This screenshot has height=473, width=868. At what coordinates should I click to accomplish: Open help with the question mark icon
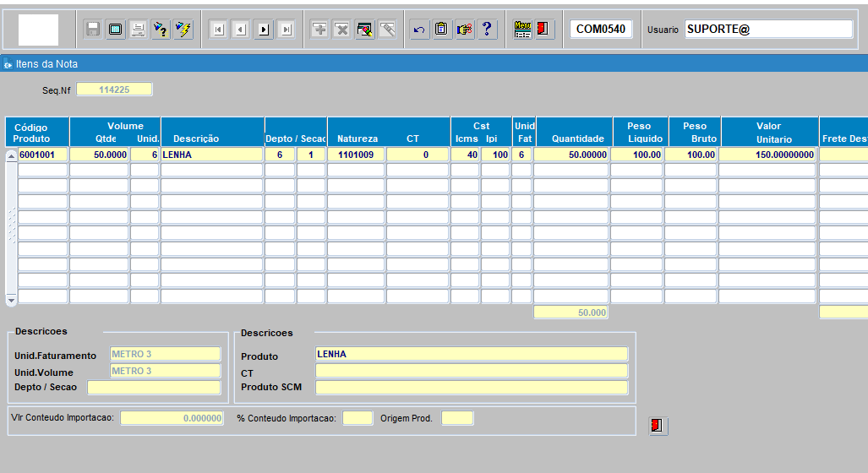point(487,30)
